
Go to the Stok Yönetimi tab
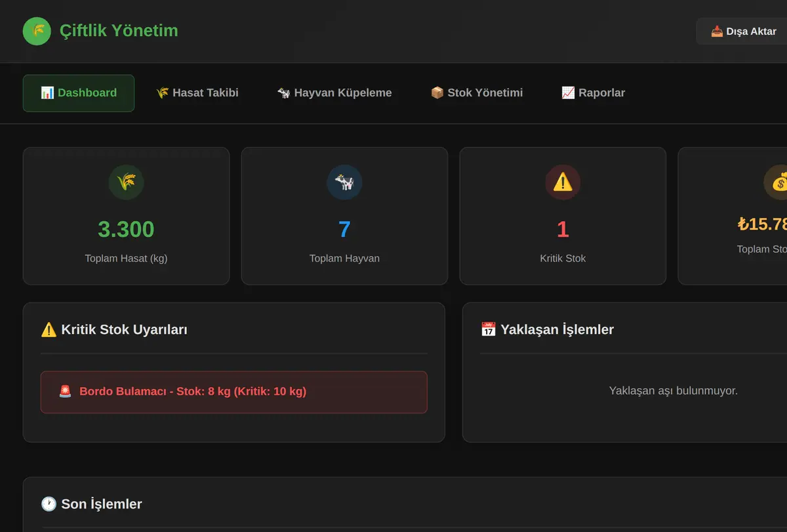click(477, 93)
